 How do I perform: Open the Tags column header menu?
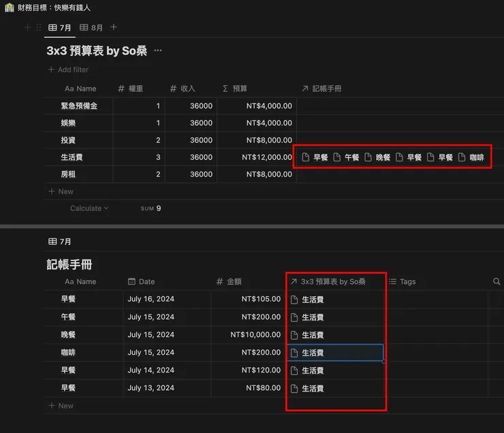(403, 282)
